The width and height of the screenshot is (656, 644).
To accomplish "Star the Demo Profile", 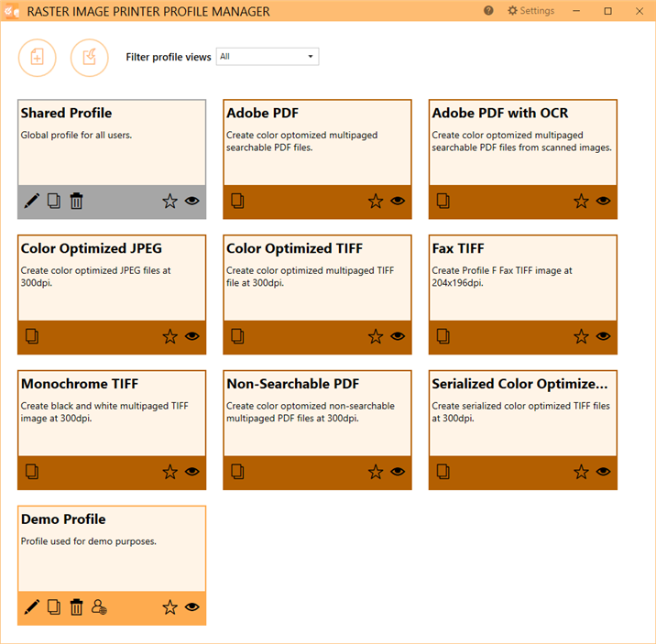I will click(169, 607).
